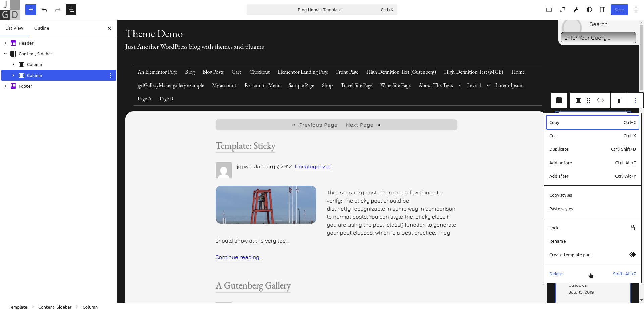Select parent Columns block icon in toolbar
This screenshot has width=644, height=310.
[x=559, y=100]
